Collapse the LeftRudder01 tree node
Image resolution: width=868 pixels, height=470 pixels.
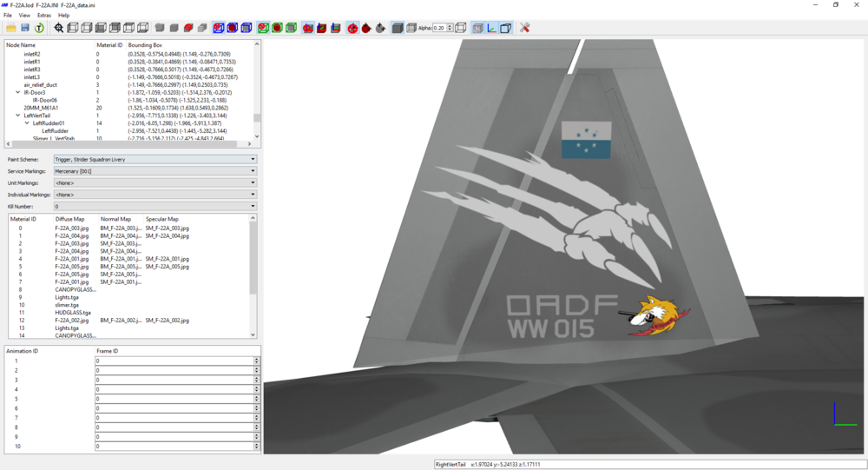(x=27, y=123)
